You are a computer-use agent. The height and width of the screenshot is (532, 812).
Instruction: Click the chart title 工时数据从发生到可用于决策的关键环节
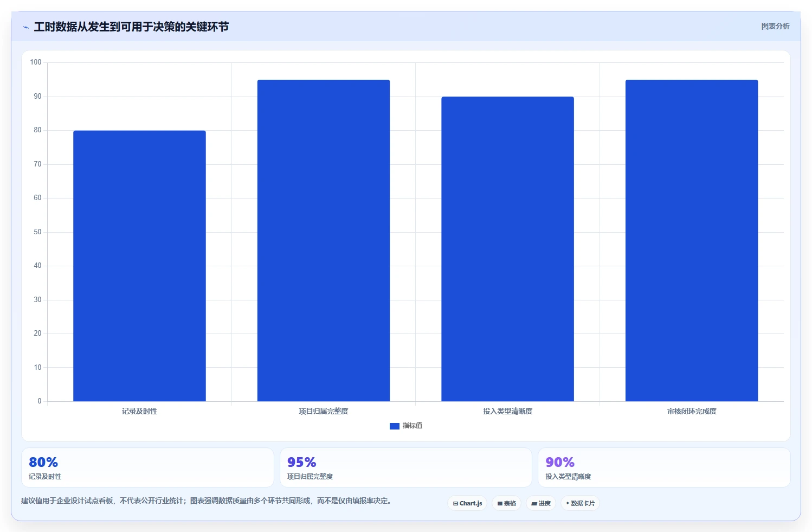(131, 27)
